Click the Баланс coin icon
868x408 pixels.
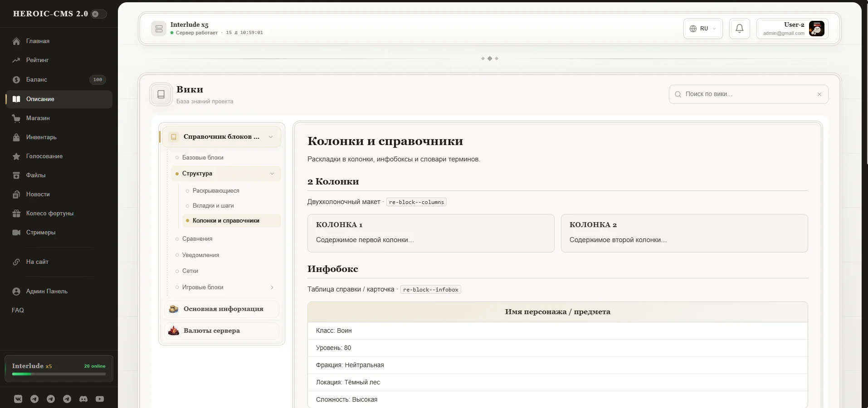16,80
